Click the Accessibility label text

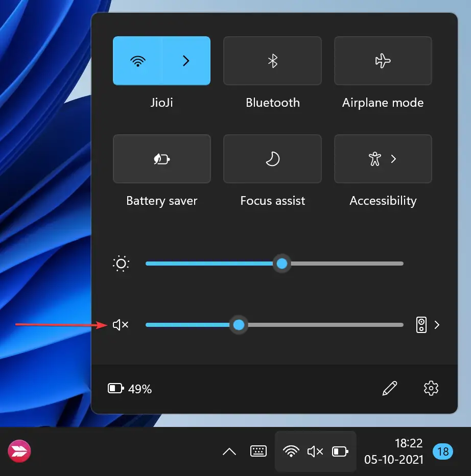(383, 201)
